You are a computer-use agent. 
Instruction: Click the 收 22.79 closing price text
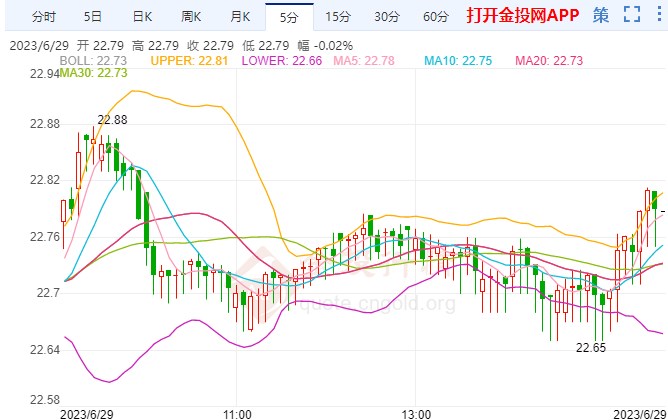[x=210, y=46]
